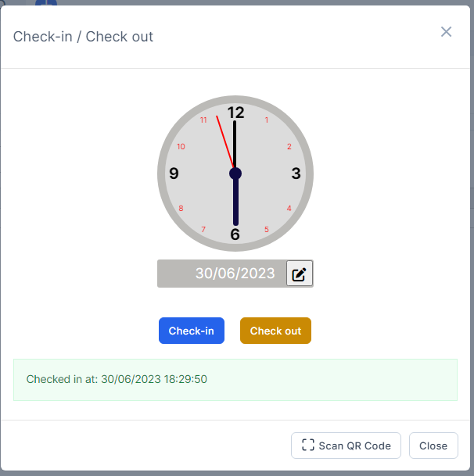Click the red 11 on the clock face
The image size is (474, 476).
[203, 120]
